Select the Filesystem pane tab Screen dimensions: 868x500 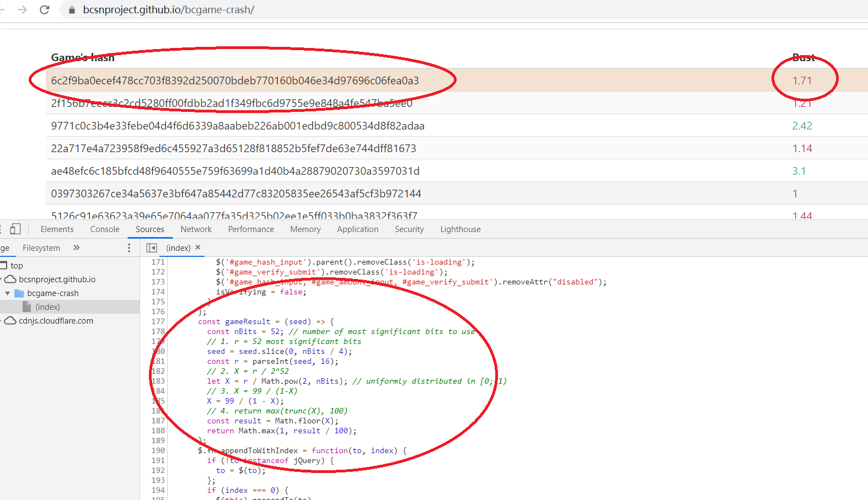41,248
